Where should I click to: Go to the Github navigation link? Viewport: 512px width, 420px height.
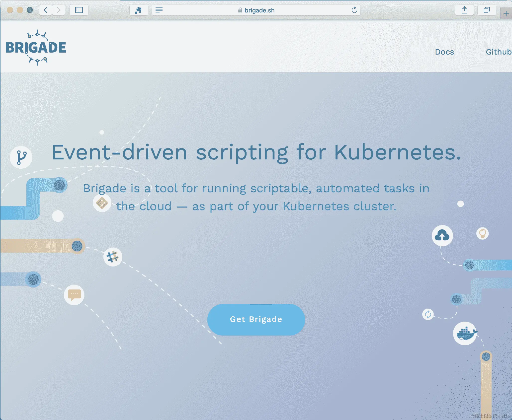pos(498,52)
